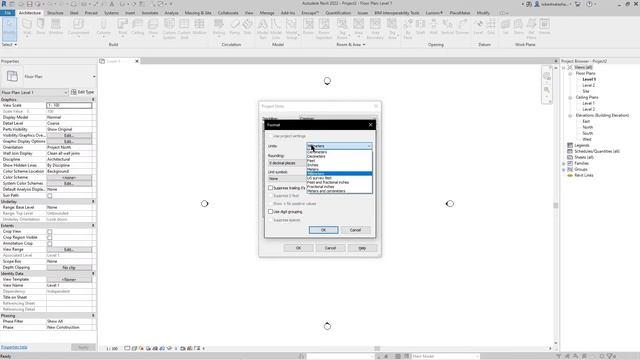Select the Ceiling tool in the ribbon

138,27
